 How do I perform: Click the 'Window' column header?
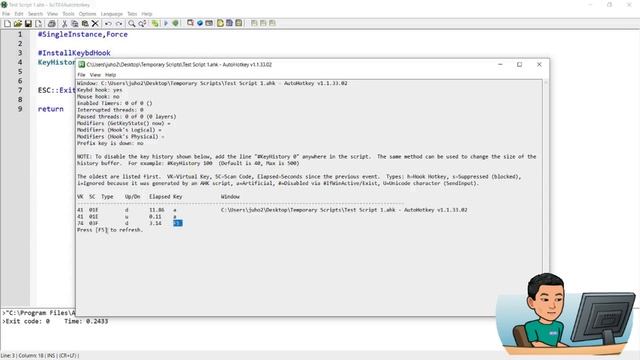click(230, 197)
